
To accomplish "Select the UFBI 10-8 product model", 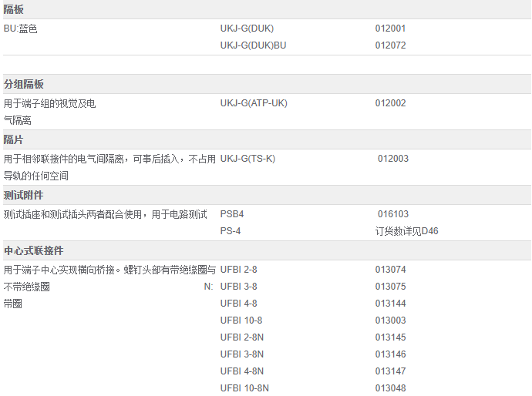I will click(241, 320).
